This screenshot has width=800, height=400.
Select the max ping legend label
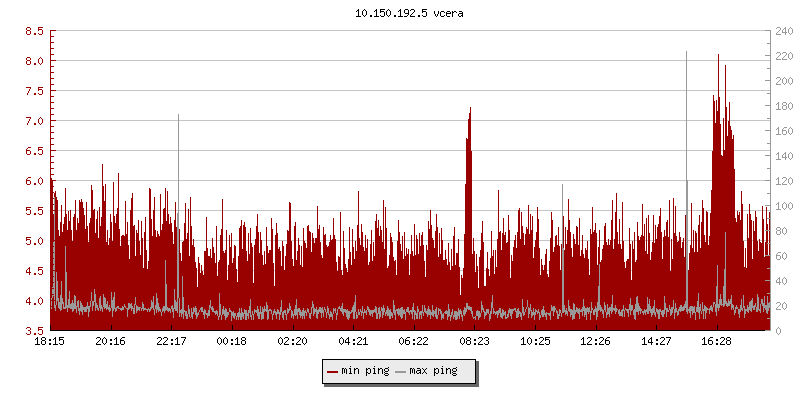click(433, 371)
